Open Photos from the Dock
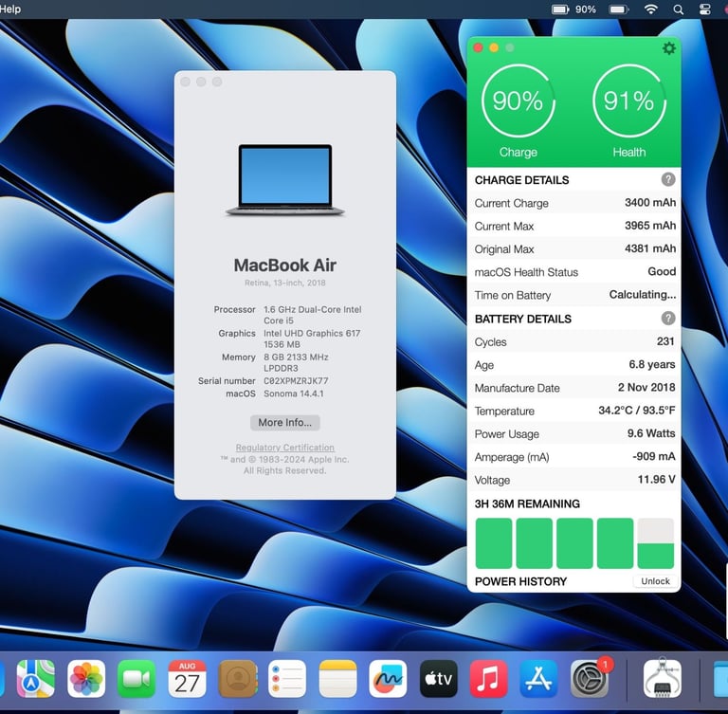The height and width of the screenshot is (714, 728). (x=86, y=679)
